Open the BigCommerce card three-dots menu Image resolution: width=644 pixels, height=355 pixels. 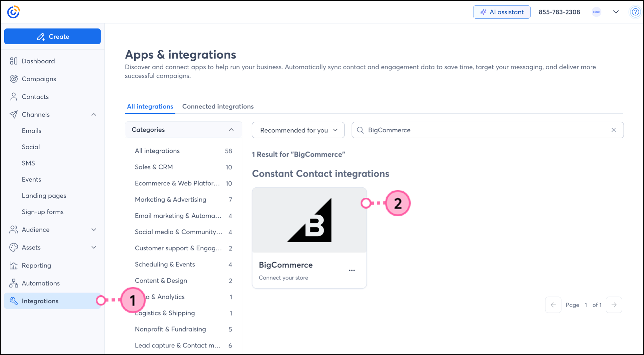352,271
